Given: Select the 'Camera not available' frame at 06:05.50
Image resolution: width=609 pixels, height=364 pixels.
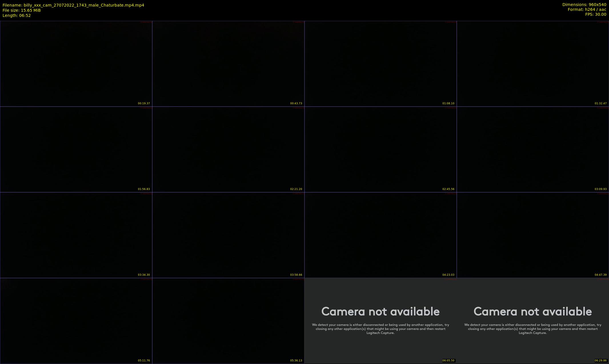Looking at the screenshot, I should 380,321.
